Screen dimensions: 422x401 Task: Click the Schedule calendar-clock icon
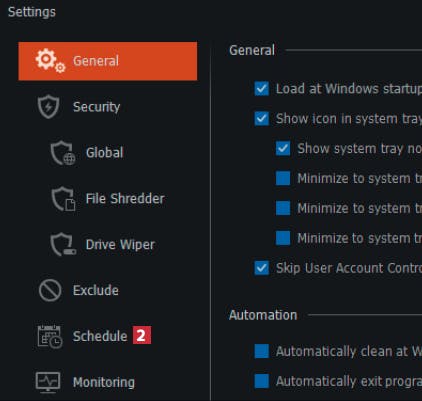(50, 336)
